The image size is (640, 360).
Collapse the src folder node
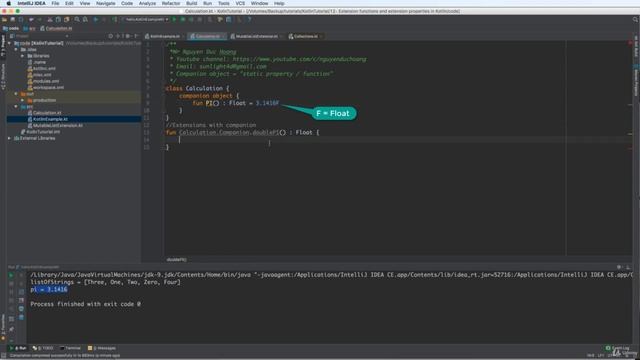click(x=16, y=107)
